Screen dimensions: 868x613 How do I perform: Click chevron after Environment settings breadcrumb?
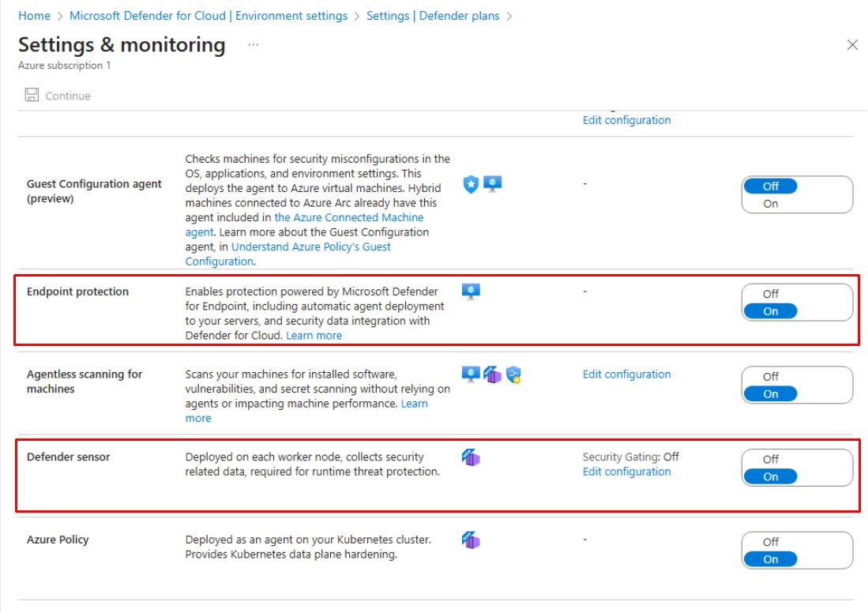click(357, 16)
